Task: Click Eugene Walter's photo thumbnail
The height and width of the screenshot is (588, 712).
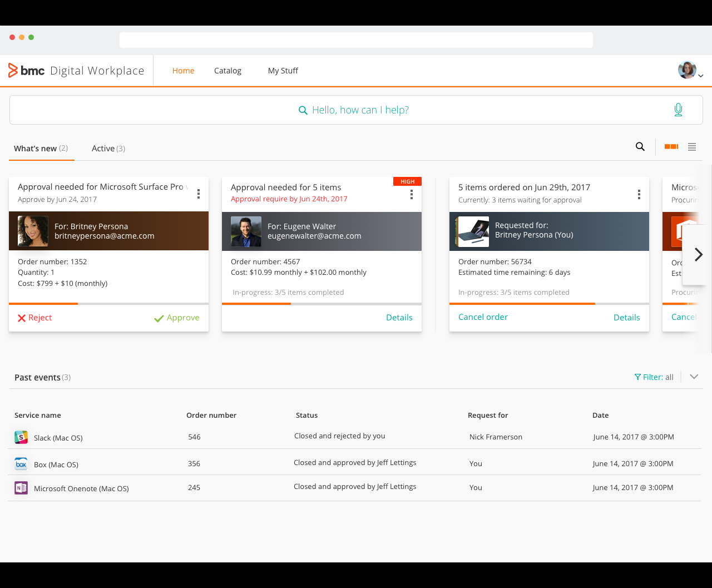Action: click(x=246, y=231)
